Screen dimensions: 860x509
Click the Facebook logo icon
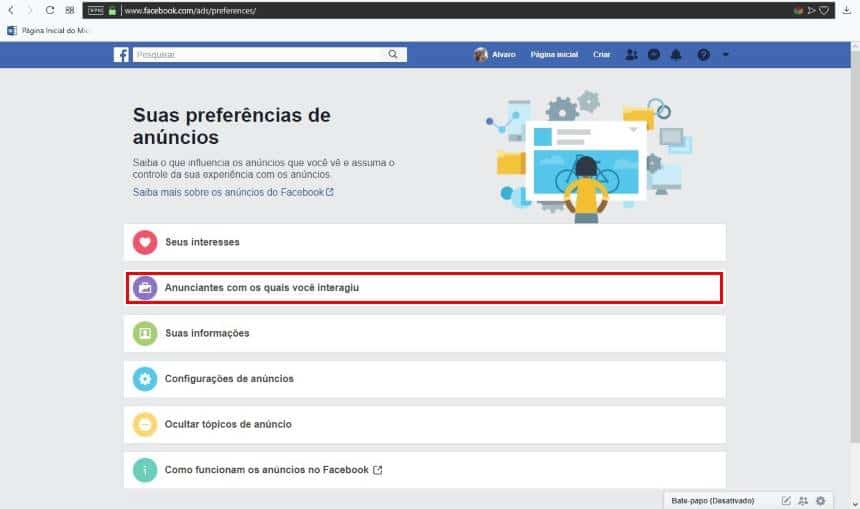coord(121,54)
